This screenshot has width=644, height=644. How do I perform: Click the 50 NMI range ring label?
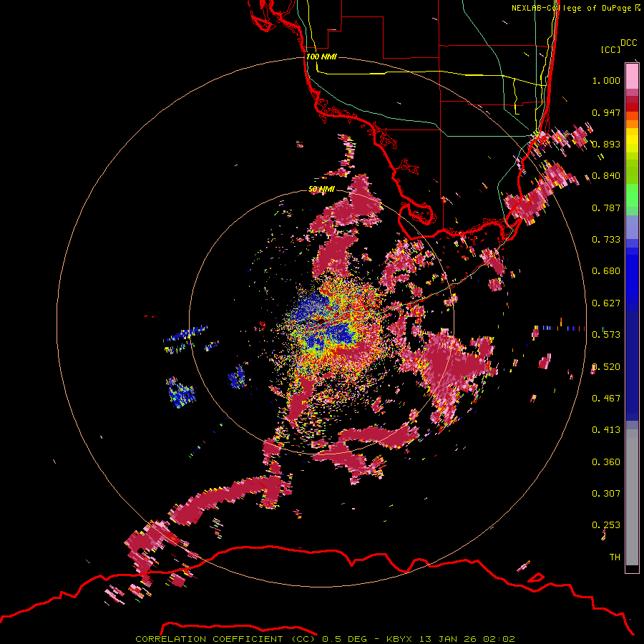pyautogui.click(x=321, y=190)
